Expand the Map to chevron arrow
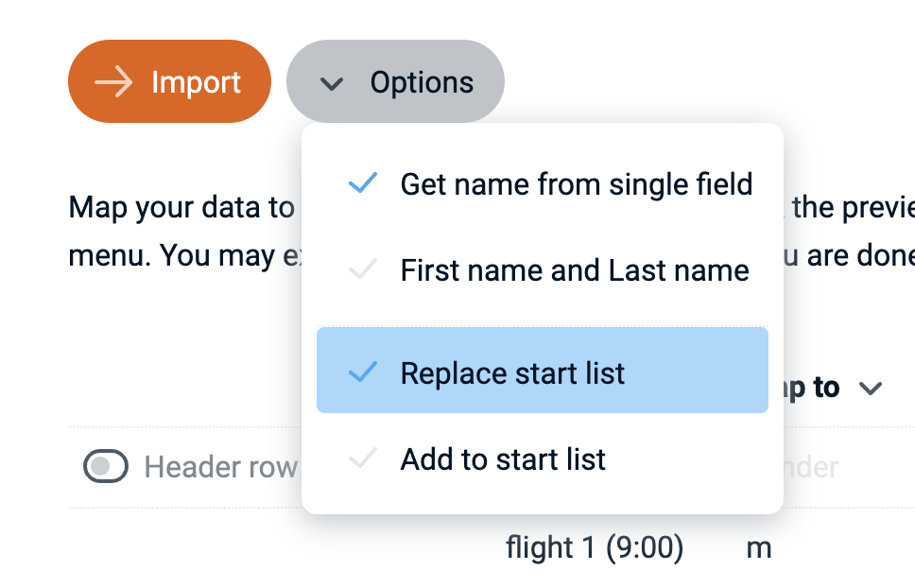Image resolution: width=915 pixels, height=588 pixels. tap(871, 389)
